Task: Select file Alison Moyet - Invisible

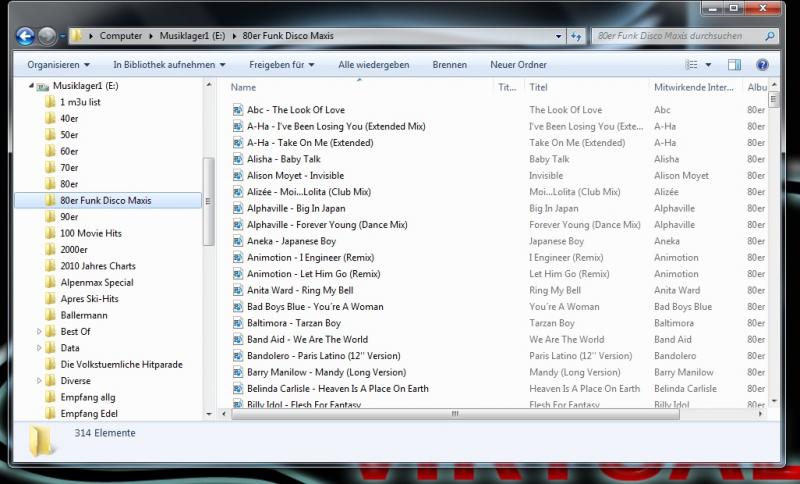Action: [x=295, y=175]
